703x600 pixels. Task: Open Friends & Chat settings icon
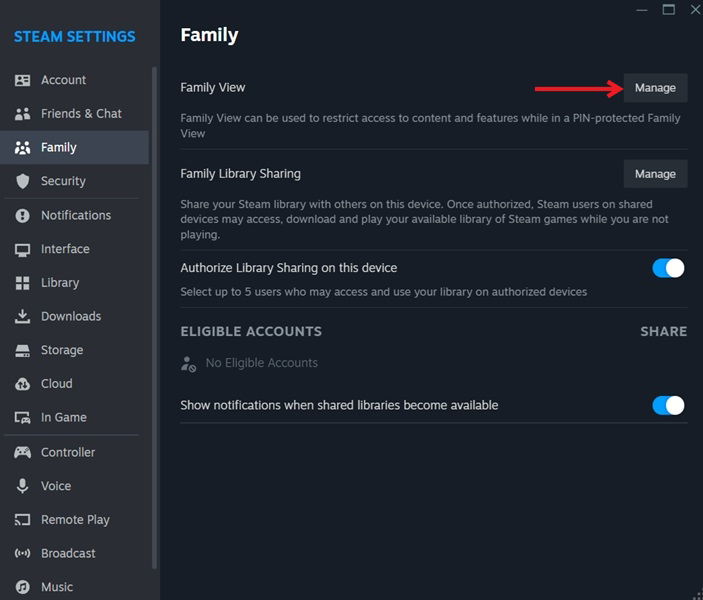click(x=22, y=114)
